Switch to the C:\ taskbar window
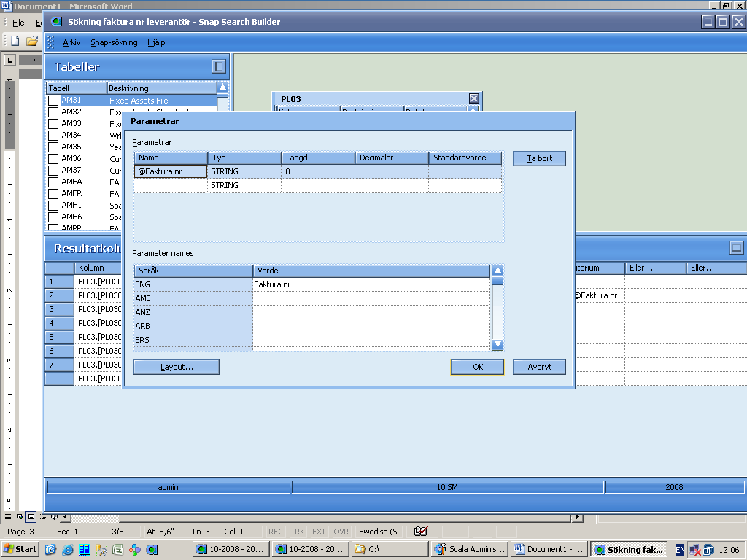Screen dimensions: 747x560 [x=390, y=549]
